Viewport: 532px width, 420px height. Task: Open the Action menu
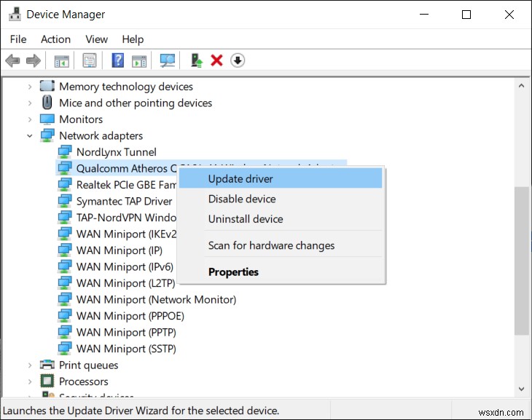(x=55, y=39)
